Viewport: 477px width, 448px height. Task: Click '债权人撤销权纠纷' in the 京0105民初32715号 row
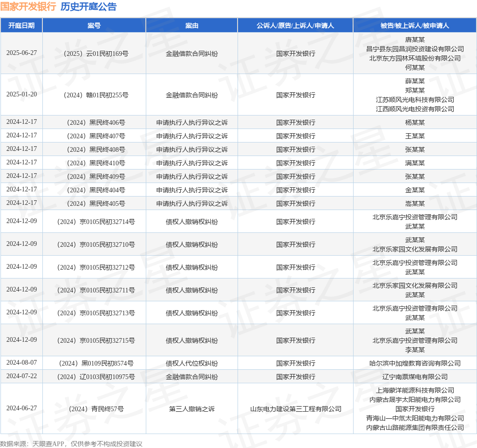191,340
